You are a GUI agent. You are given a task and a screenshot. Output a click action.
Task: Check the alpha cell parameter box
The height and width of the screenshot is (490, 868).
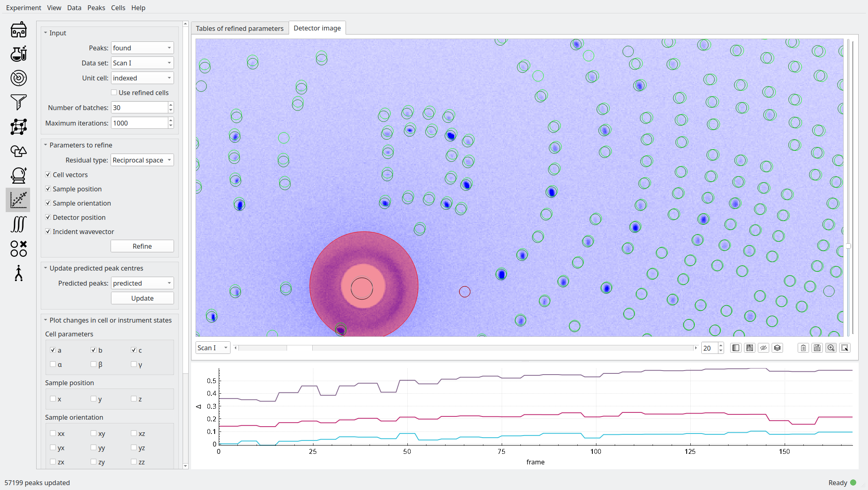[53, 364]
